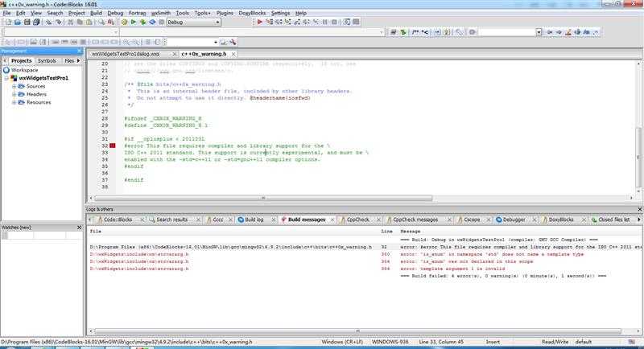The height and width of the screenshot is (349, 644).
Task: Open the CppCheck messages tab
Action: [415, 220]
